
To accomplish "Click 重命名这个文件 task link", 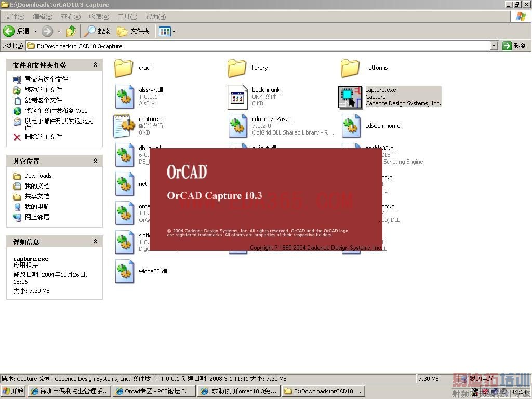I will 46,79.
